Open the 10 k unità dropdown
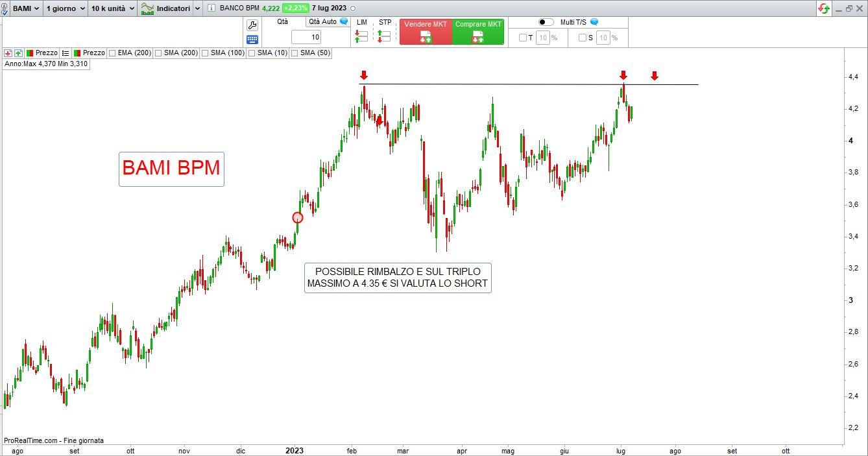The height and width of the screenshot is (456, 868). (x=112, y=8)
